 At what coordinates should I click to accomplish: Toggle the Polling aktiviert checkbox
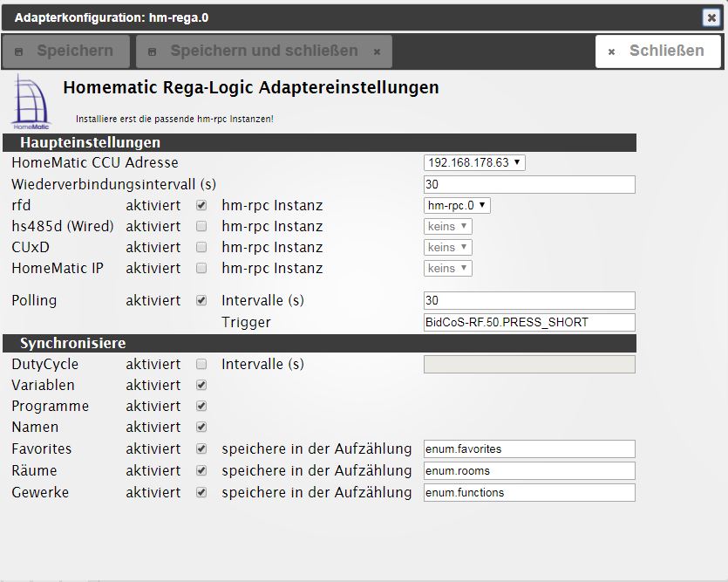tap(201, 300)
